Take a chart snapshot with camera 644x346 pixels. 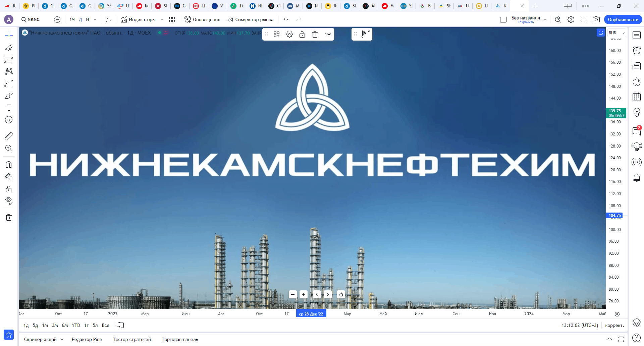pyautogui.click(x=596, y=19)
